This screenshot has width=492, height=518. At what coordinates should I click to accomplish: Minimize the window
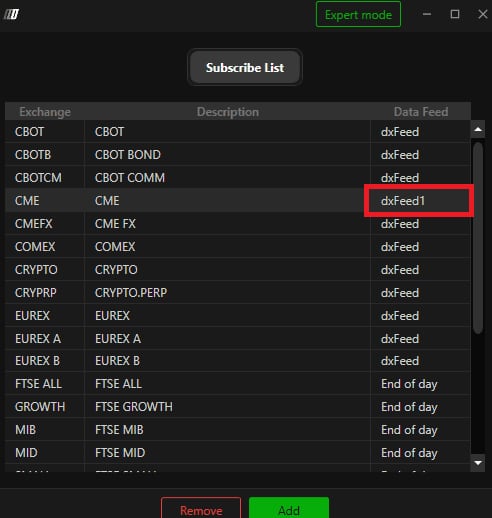427,14
